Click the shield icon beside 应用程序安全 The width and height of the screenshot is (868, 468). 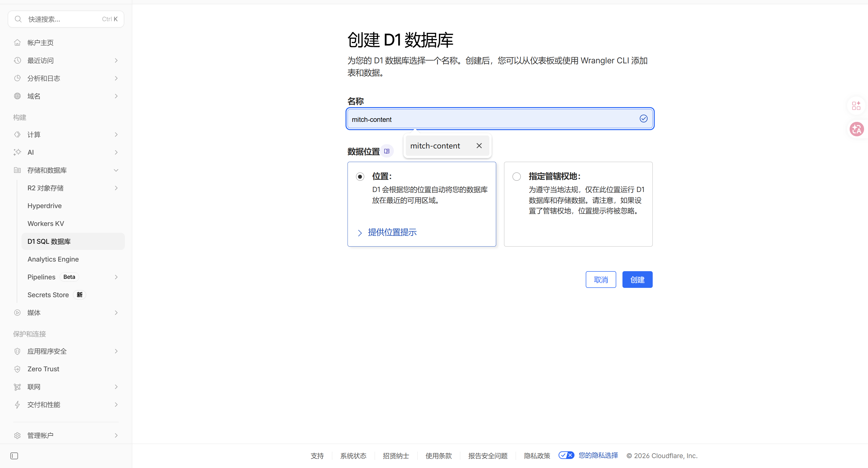[x=17, y=351]
